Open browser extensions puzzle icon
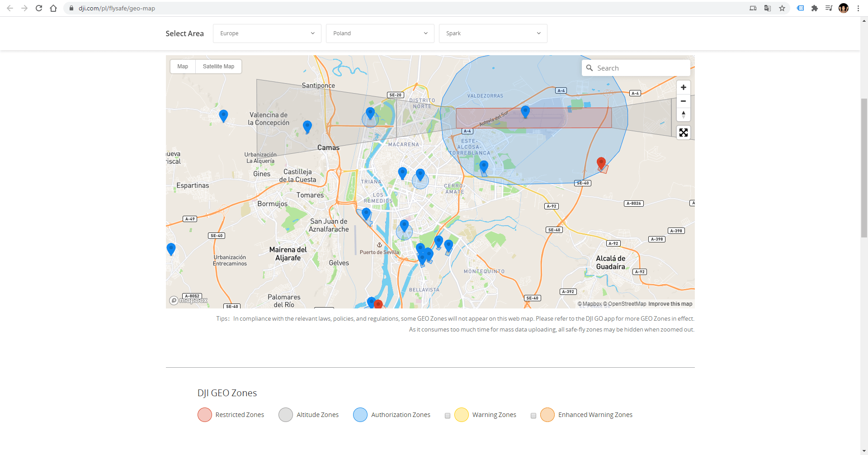Screen dimensions: 868x455 [x=815, y=8]
